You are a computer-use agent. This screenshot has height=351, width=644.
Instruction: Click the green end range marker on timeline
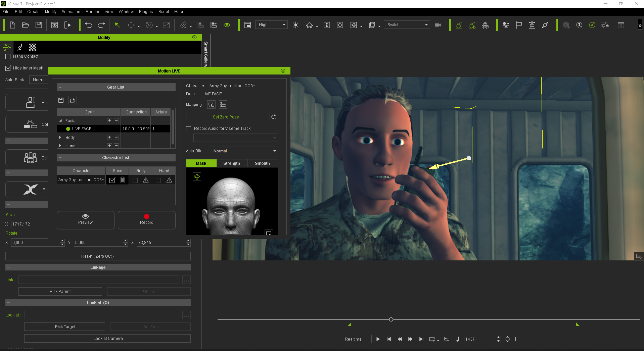click(578, 324)
